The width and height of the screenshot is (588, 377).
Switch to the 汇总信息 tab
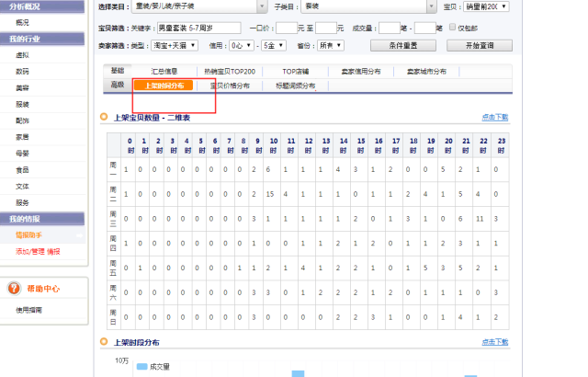coord(164,72)
